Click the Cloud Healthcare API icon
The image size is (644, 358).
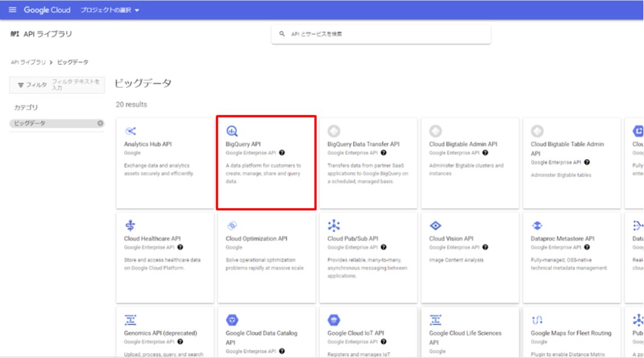(x=130, y=225)
